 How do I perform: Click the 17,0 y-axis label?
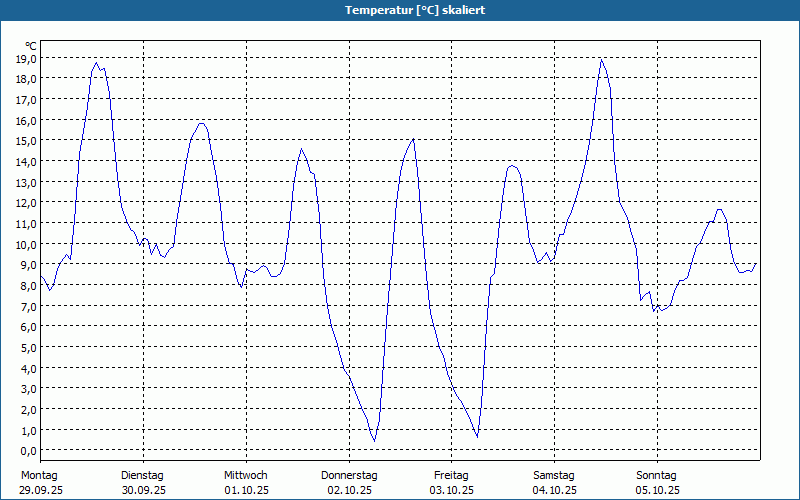pos(26,99)
